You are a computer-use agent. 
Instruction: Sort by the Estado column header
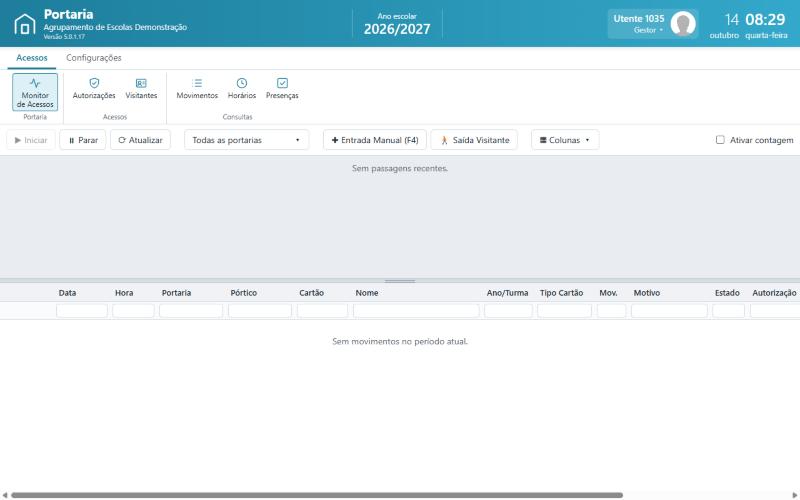727,293
